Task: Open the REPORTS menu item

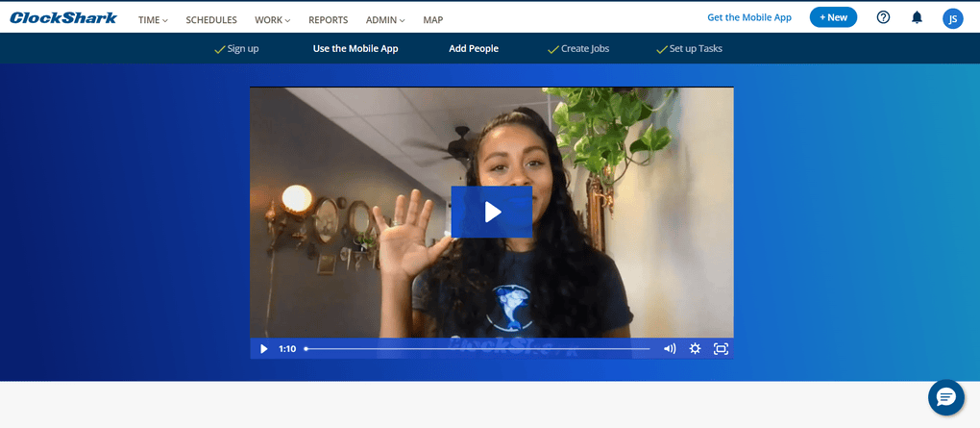Action: point(329,19)
